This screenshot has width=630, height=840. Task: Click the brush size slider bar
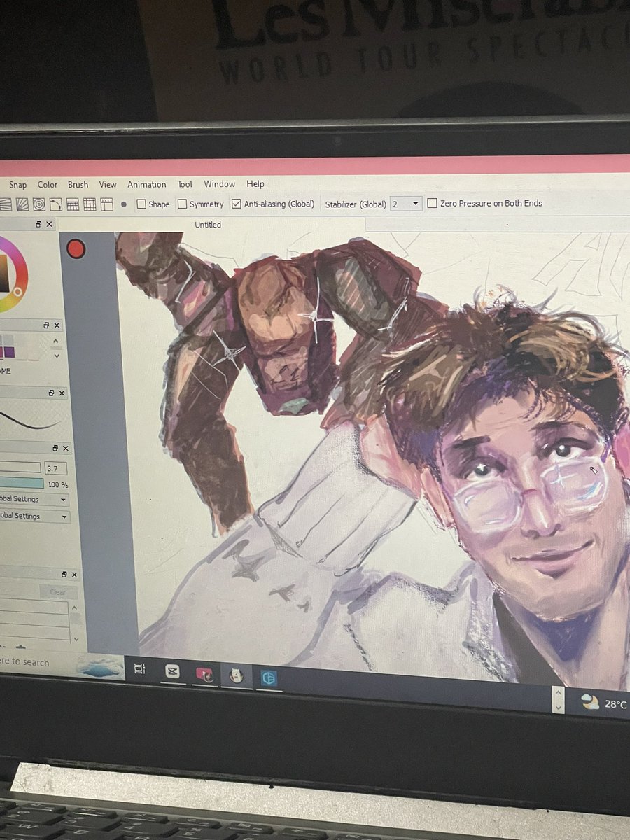tap(20, 467)
